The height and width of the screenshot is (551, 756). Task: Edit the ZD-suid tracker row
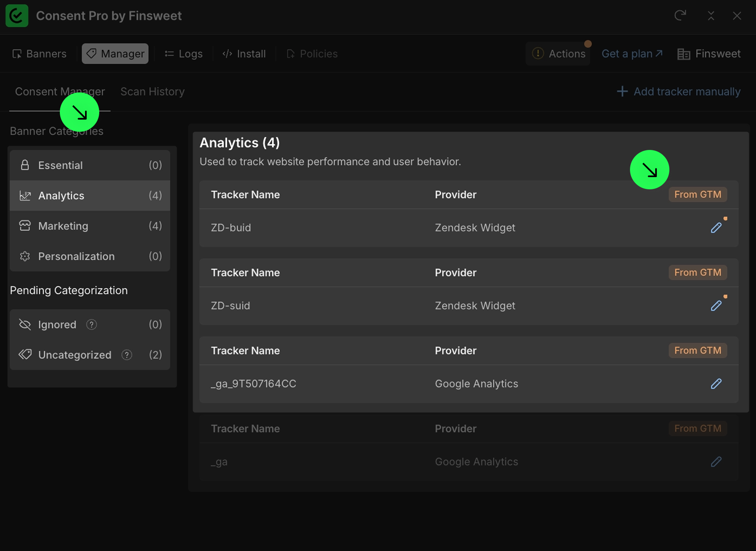[716, 305]
